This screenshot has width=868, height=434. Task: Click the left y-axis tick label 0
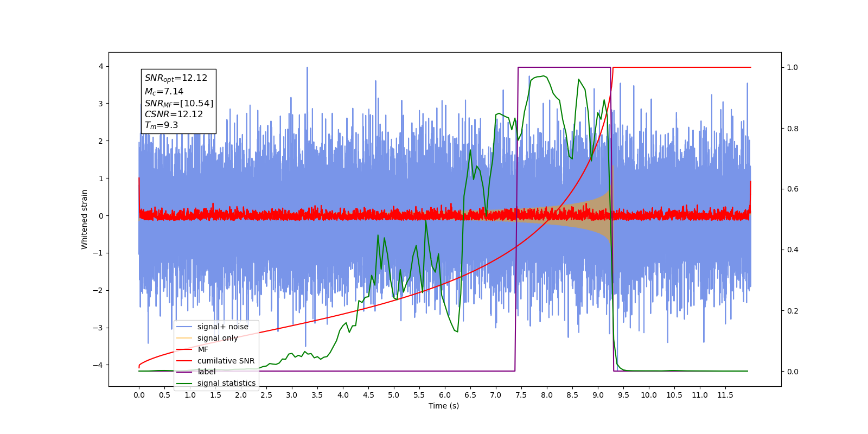[101, 216]
